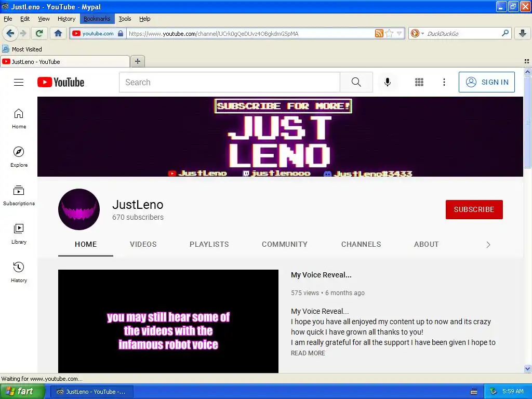The width and height of the screenshot is (532, 399).
Task: Click the list all tabs icon
Action: coord(527,61)
